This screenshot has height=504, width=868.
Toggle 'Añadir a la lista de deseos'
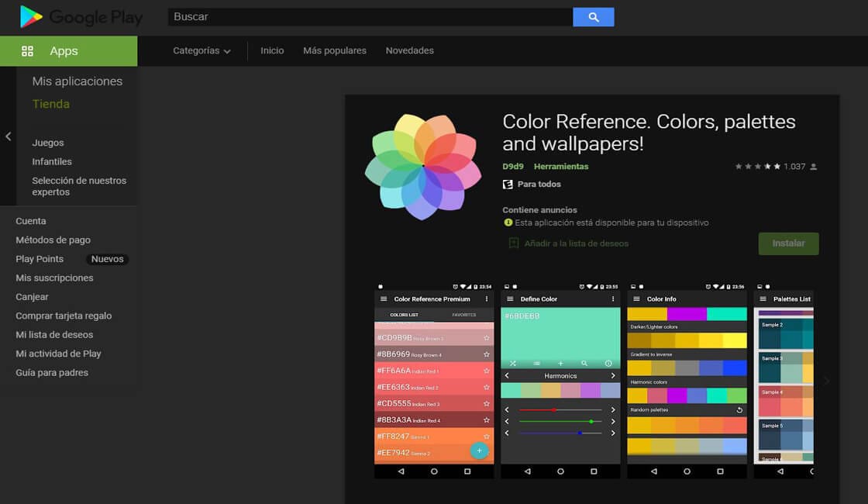point(579,243)
